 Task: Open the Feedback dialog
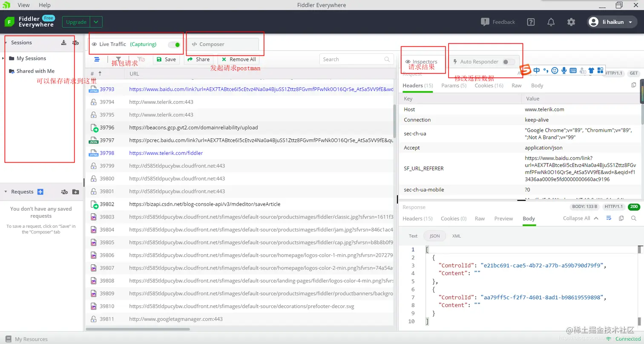[x=497, y=22]
